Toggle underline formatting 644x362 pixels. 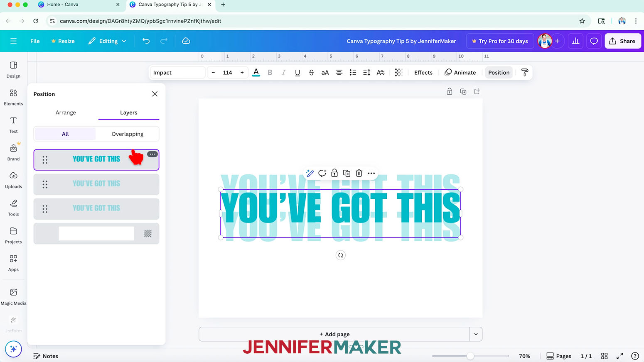click(x=297, y=73)
